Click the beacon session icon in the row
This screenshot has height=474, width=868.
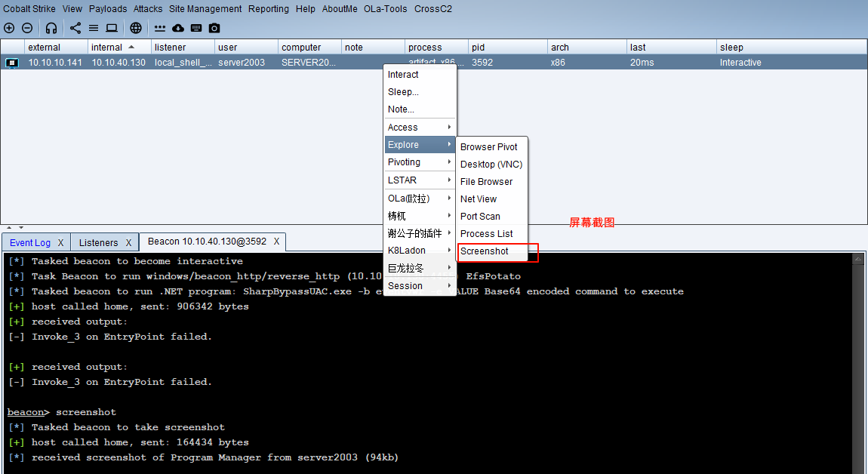pos(11,63)
